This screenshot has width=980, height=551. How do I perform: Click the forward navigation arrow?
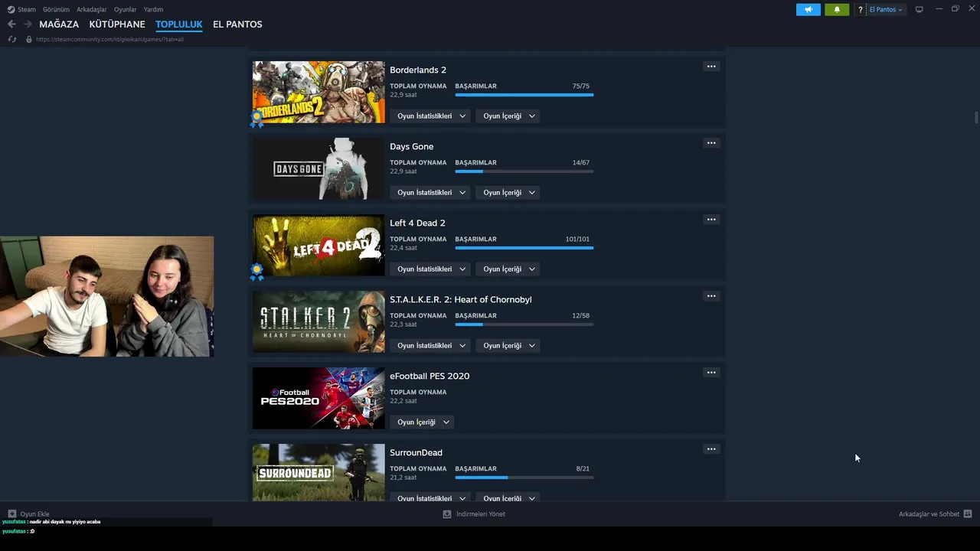(x=28, y=24)
